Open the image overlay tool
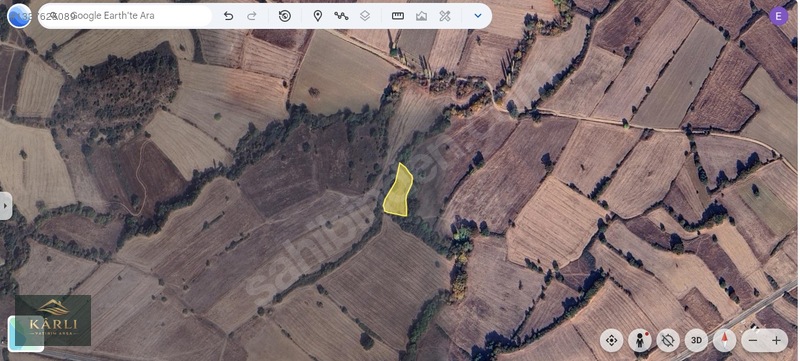This screenshot has height=361, width=800. coord(421,16)
